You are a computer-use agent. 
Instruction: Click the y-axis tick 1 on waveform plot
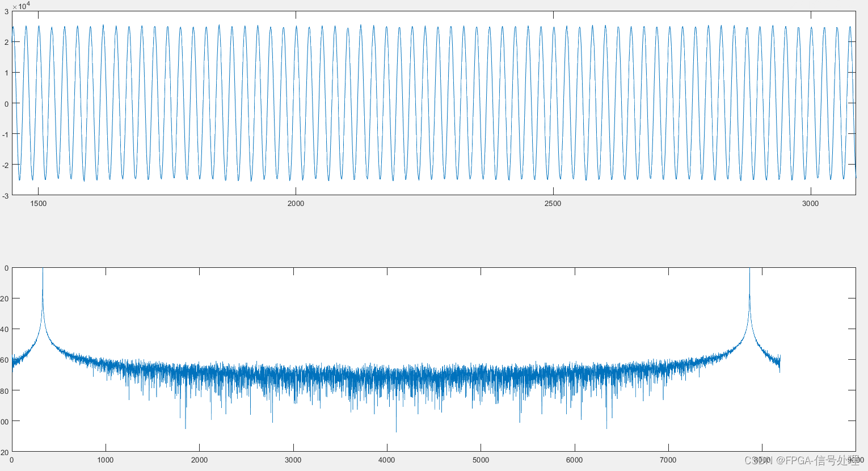point(6,73)
